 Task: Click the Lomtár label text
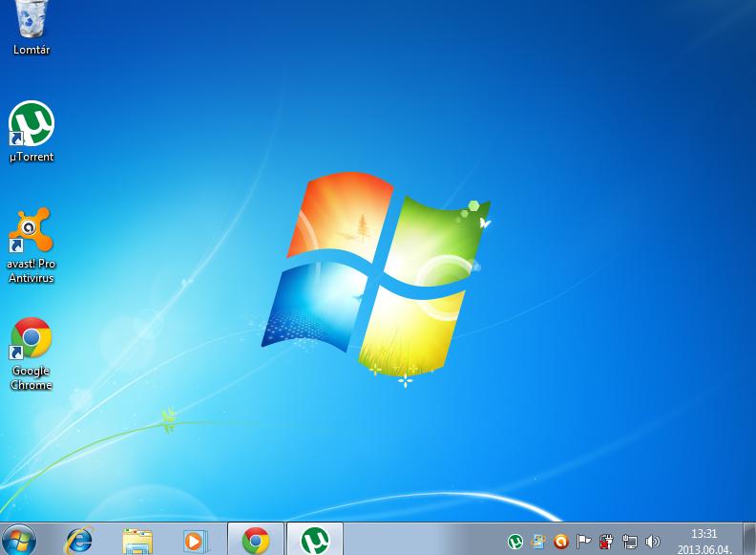click(31, 50)
